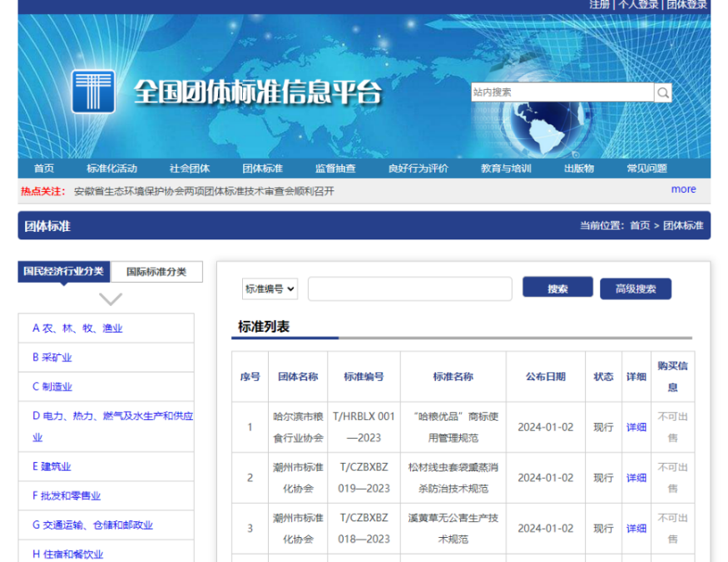Open the 标准化活动 navigation item

click(x=111, y=169)
